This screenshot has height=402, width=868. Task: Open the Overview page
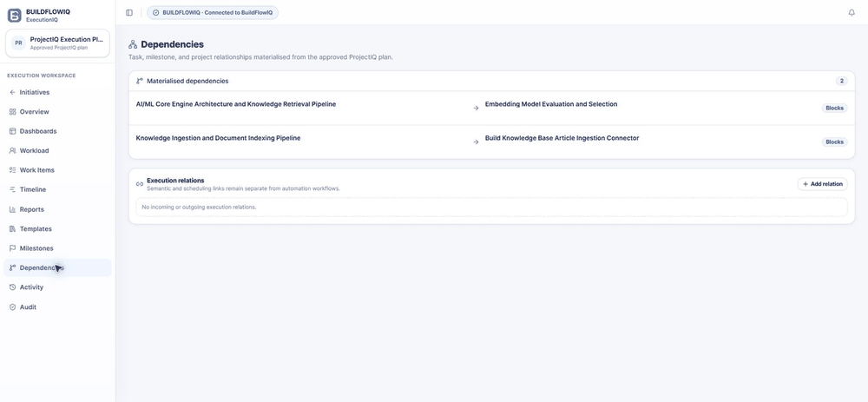tap(57, 112)
